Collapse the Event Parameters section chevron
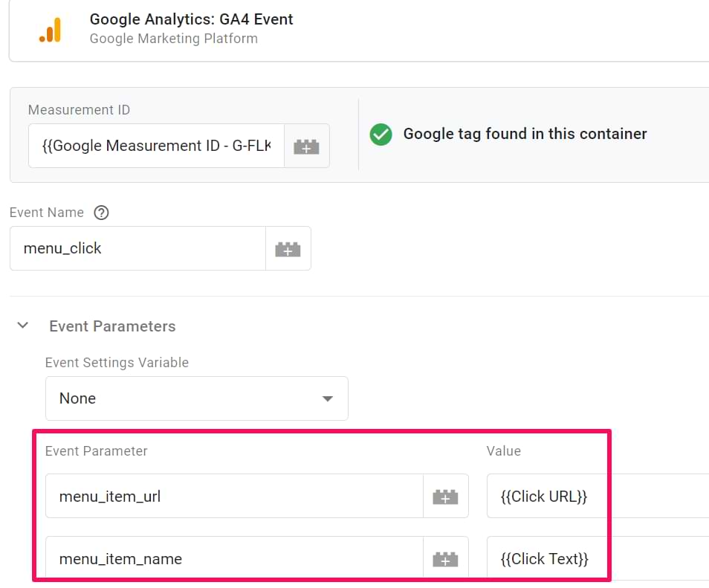The image size is (709, 588). [x=23, y=326]
